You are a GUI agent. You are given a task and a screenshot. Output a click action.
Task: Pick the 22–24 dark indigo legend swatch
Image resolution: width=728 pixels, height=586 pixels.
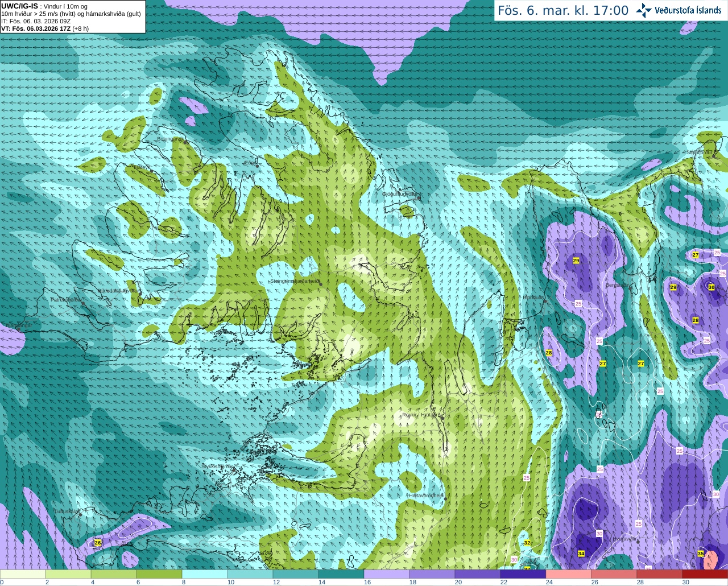[x=523, y=574]
